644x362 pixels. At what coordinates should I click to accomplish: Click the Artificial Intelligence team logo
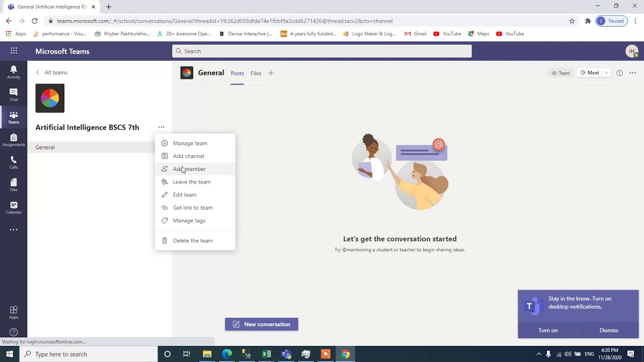(x=50, y=98)
